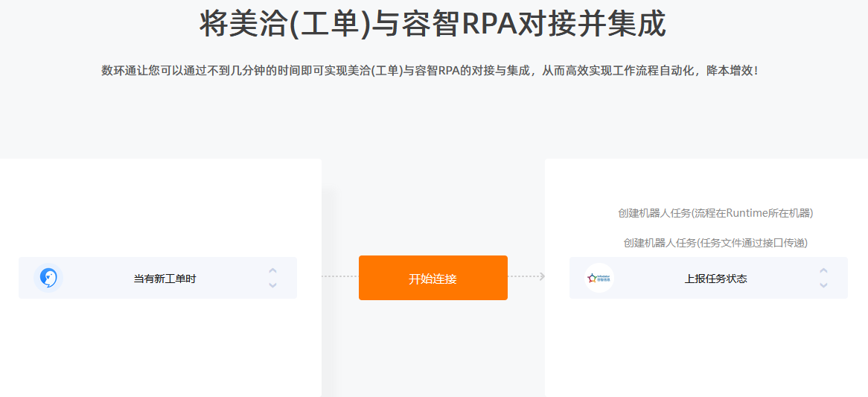Screen dimensions: 868x397
Task: Click the up chevron beside 当有新工单时
Action: 272,271
